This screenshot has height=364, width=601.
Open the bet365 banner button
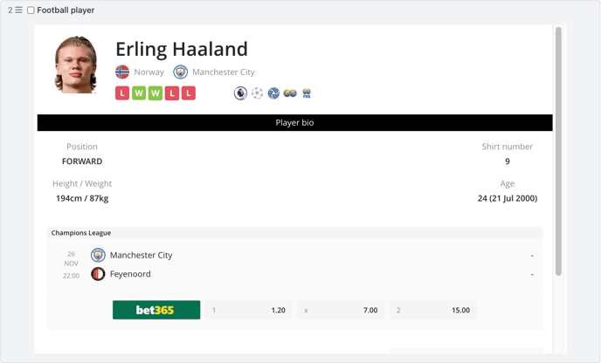pos(156,310)
